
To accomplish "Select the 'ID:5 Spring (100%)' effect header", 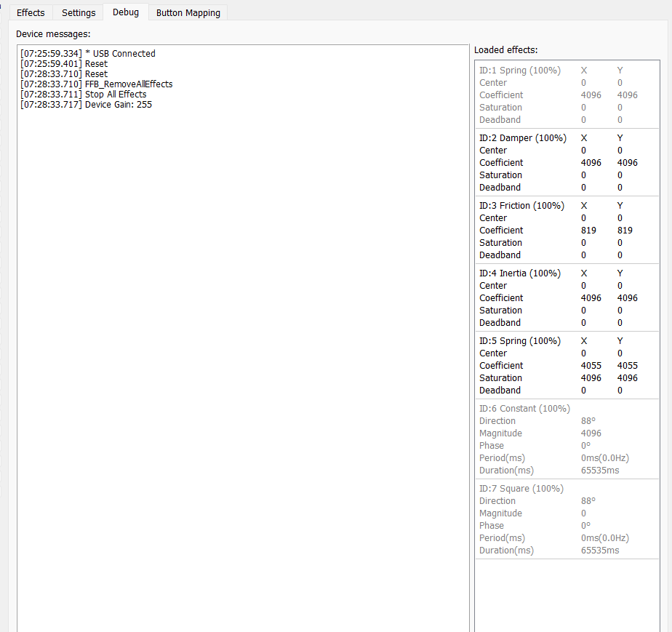I will click(x=520, y=341).
